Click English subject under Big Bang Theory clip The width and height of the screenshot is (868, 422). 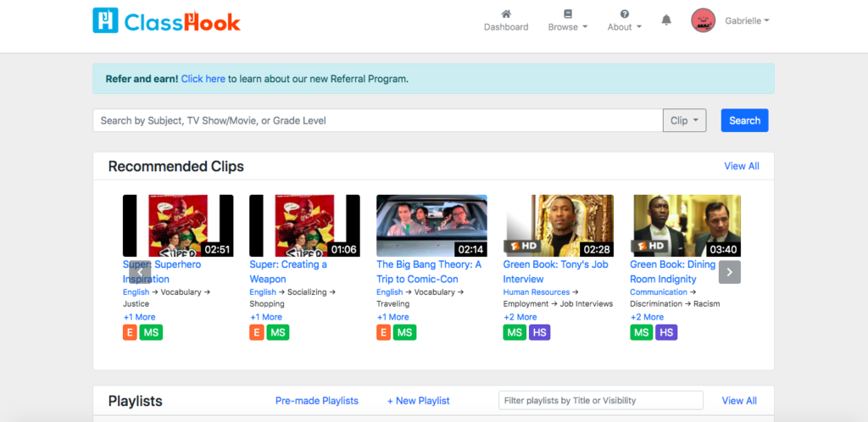pyautogui.click(x=390, y=292)
